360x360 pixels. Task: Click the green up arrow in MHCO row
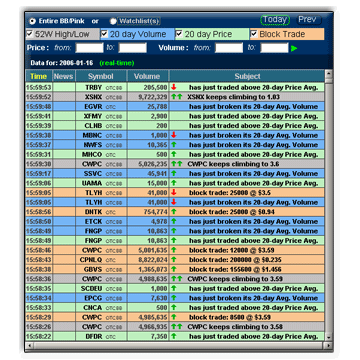pyautogui.click(x=173, y=154)
